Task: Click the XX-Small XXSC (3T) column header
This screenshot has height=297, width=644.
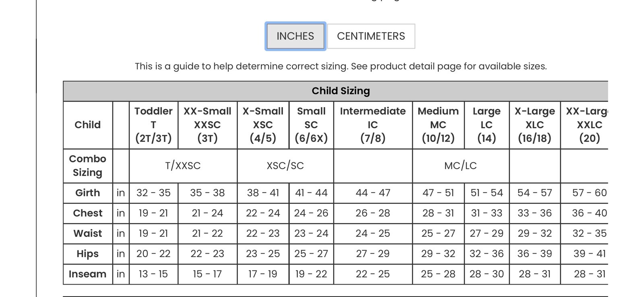Action: click(207, 125)
